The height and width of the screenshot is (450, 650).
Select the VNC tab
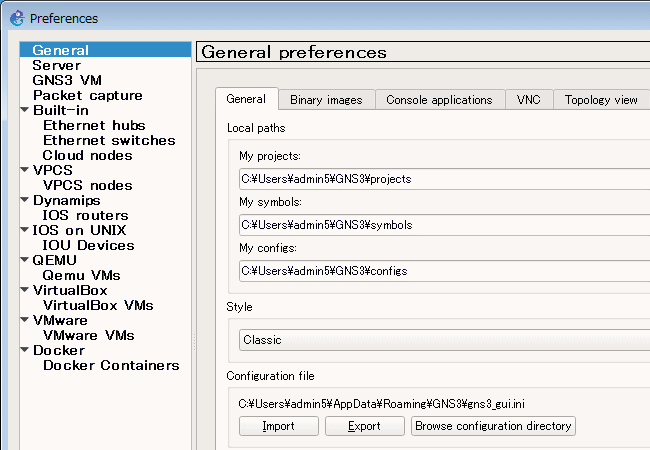coord(528,100)
